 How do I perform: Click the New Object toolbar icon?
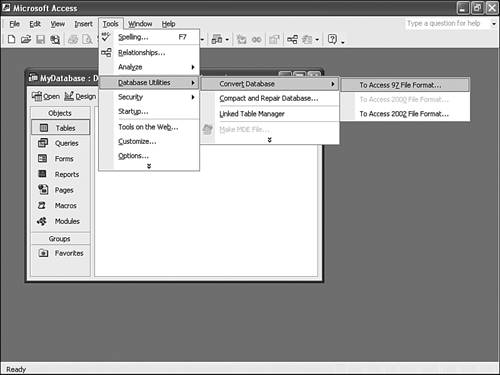[x=307, y=40]
